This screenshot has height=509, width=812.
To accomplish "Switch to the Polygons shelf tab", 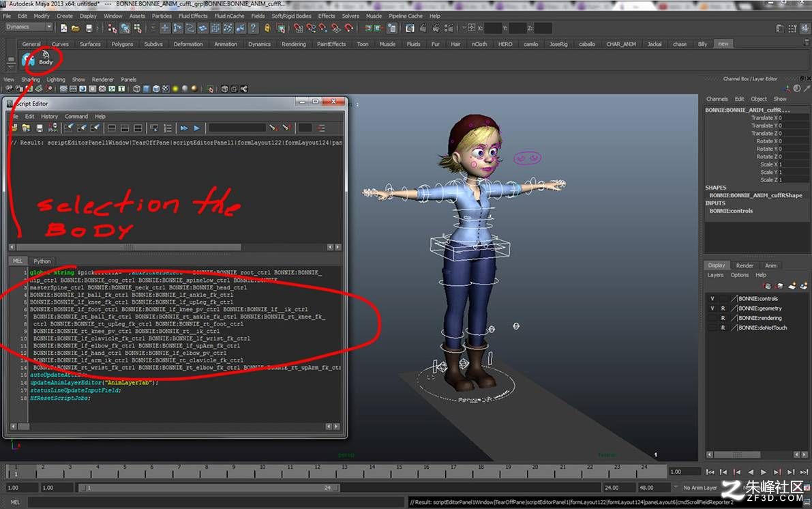I will 122,44.
